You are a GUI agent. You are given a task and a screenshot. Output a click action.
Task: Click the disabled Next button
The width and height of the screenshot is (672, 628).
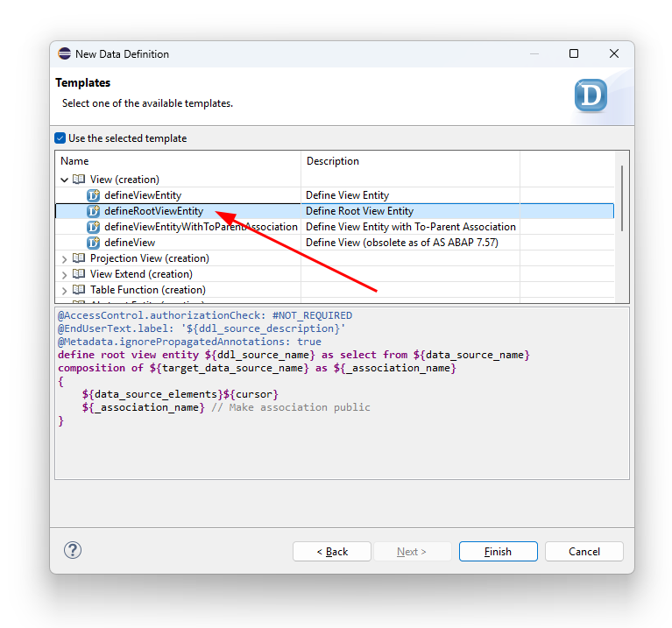click(x=412, y=551)
